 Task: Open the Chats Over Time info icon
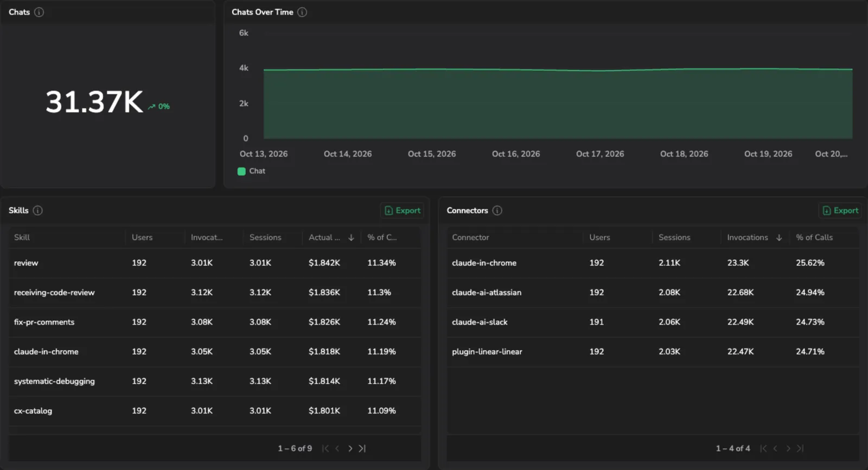coord(302,12)
